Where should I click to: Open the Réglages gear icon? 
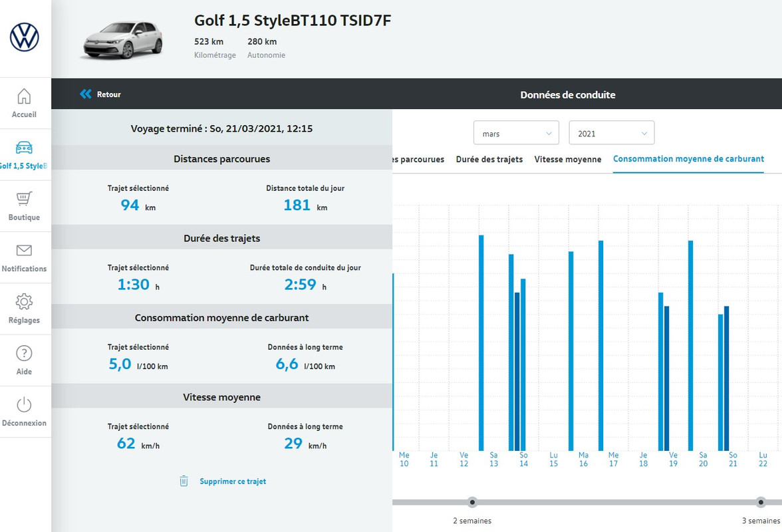click(x=24, y=301)
